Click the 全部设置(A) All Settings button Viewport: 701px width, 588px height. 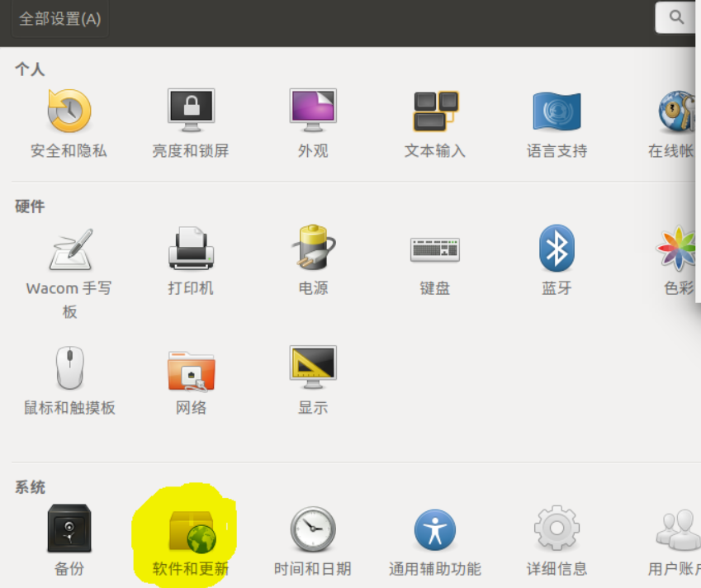(x=60, y=19)
